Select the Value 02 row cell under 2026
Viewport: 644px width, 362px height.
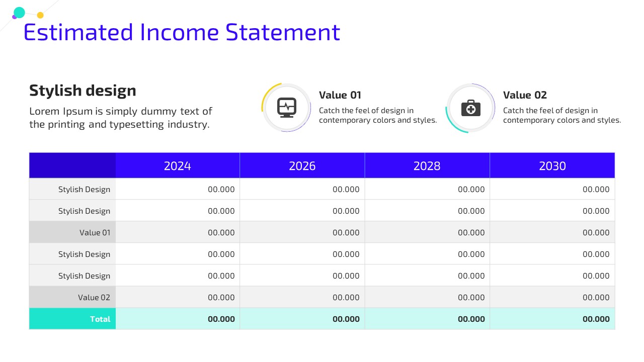pyautogui.click(x=302, y=297)
